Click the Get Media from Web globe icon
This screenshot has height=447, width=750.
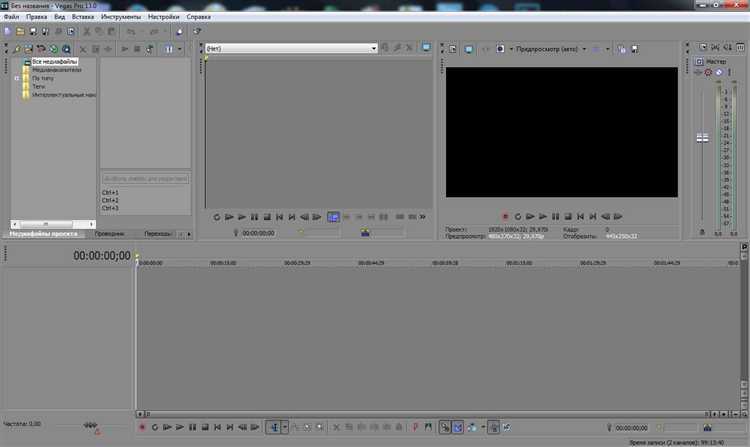pos(54,49)
